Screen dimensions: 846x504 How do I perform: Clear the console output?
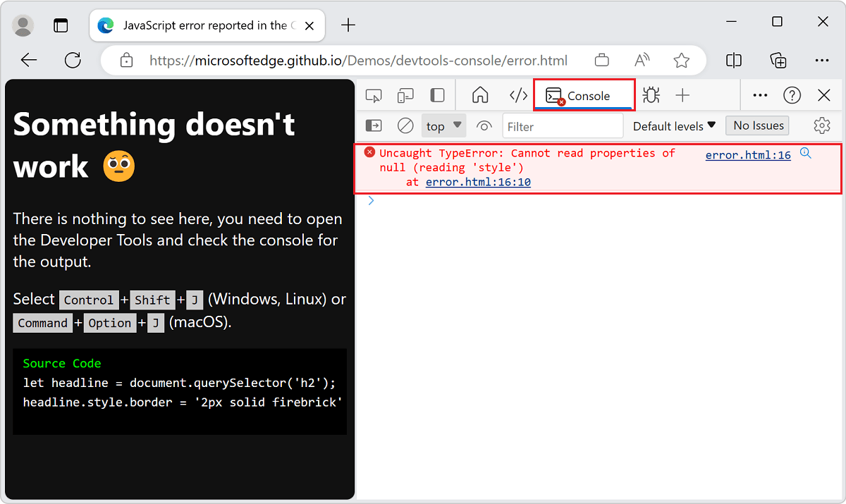coord(405,125)
